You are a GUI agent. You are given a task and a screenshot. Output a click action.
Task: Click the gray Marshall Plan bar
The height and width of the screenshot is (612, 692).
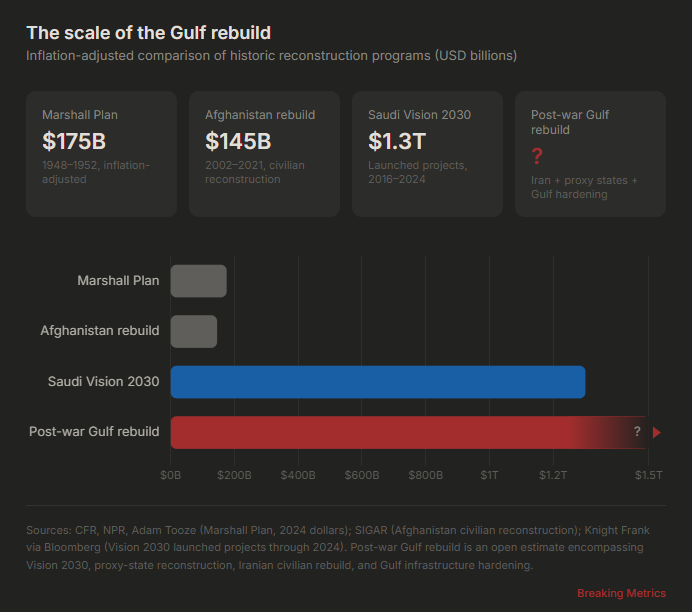click(x=199, y=281)
